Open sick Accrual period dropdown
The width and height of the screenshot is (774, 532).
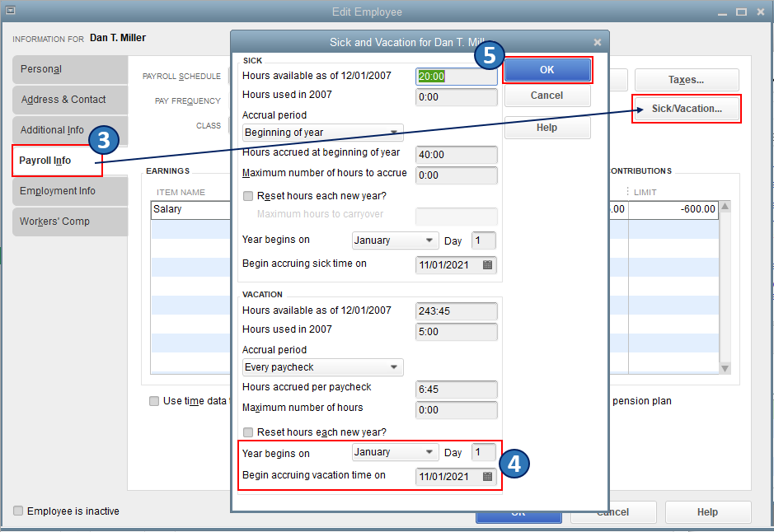323,133
